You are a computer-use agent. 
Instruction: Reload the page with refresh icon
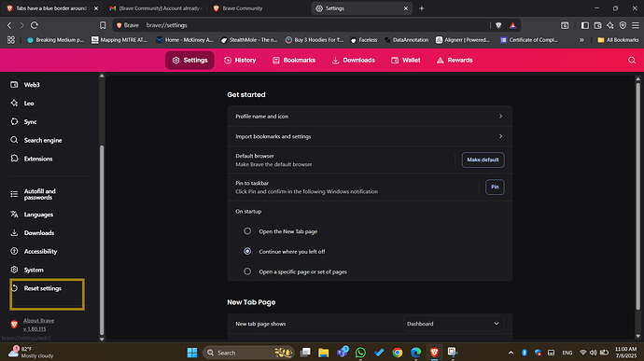(x=35, y=25)
